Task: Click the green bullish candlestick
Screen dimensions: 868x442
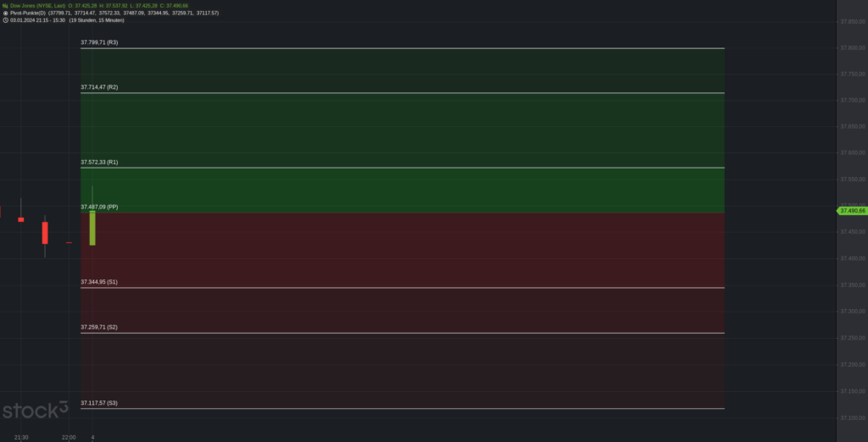Action: 92,228
